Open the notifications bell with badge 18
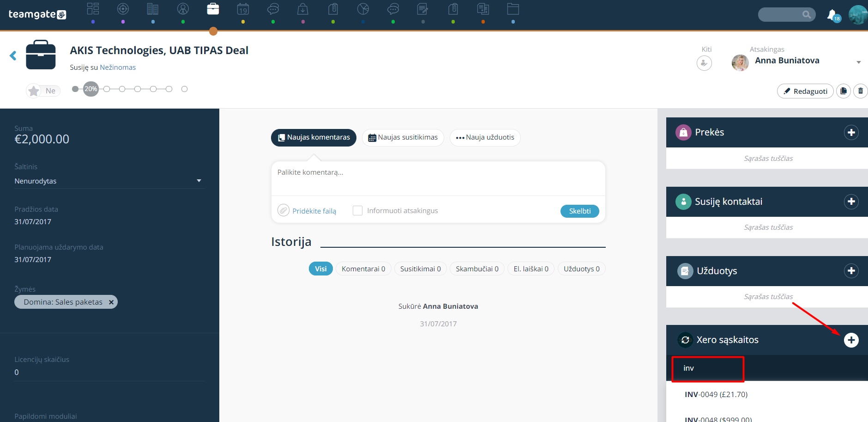Image resolution: width=868 pixels, height=422 pixels. click(x=833, y=16)
